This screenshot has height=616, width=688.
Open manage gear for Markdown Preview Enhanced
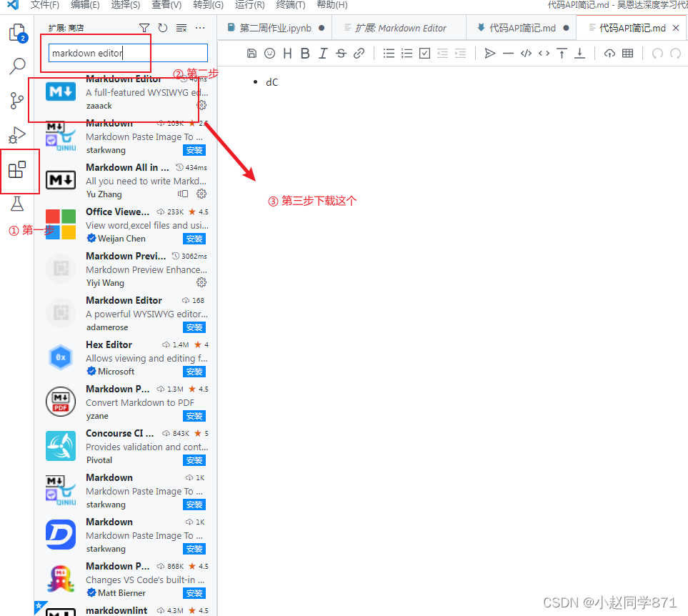click(201, 282)
